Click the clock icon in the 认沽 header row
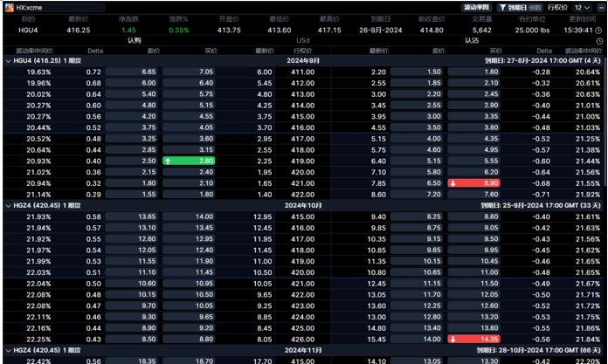 (x=599, y=41)
